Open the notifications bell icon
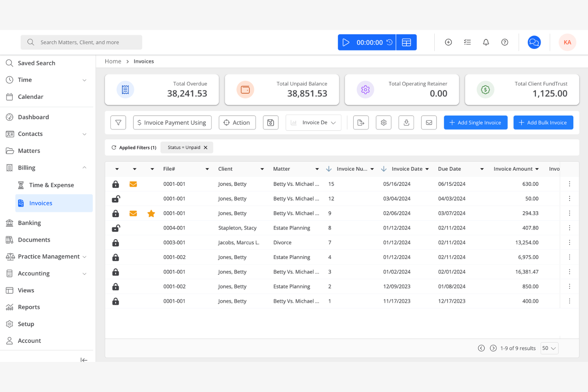 click(485, 42)
